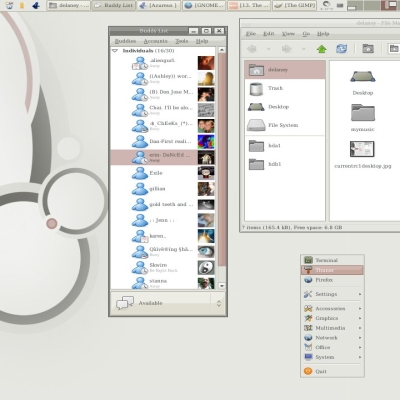
Task: Select buddy Dan-First reali...
Action: click(163, 141)
